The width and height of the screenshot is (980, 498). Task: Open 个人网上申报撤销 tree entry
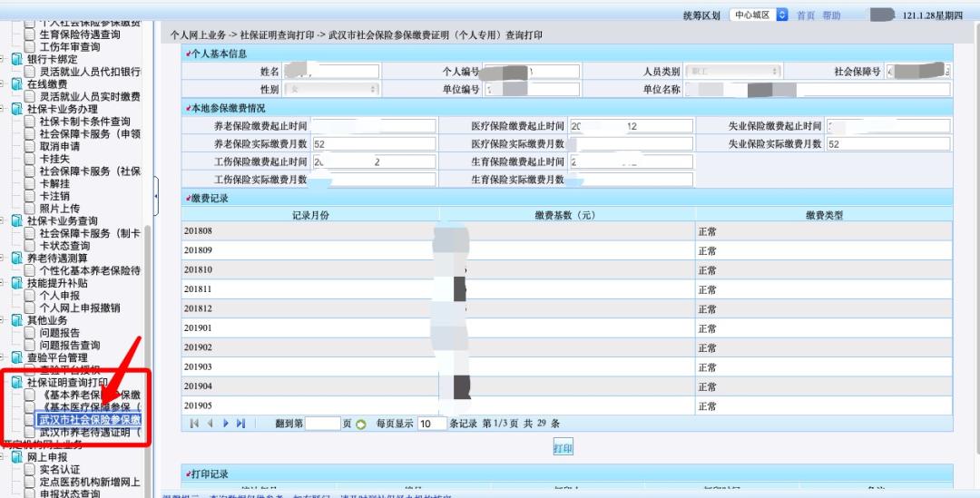click(80, 308)
